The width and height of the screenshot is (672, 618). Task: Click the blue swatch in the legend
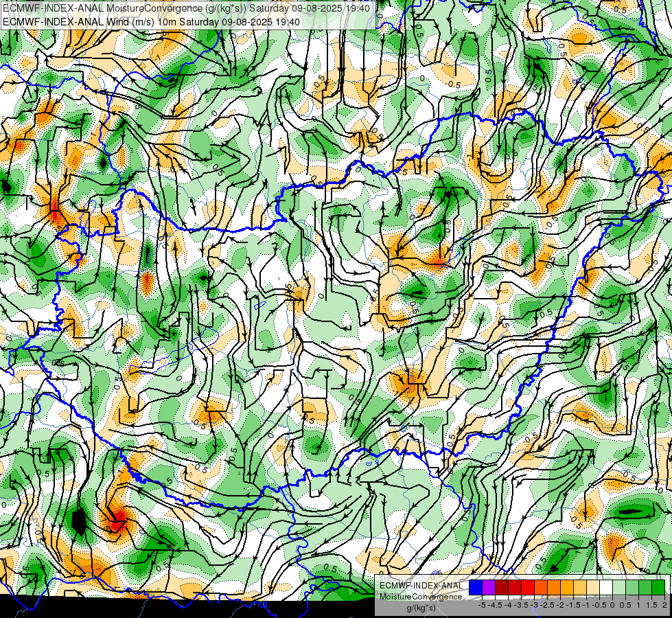coord(476,588)
